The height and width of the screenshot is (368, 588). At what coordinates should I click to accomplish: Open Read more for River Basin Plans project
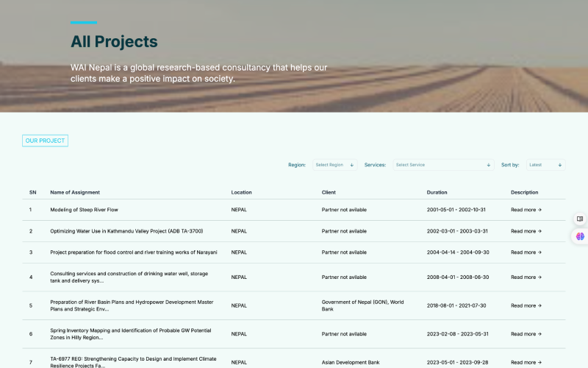pos(526,305)
